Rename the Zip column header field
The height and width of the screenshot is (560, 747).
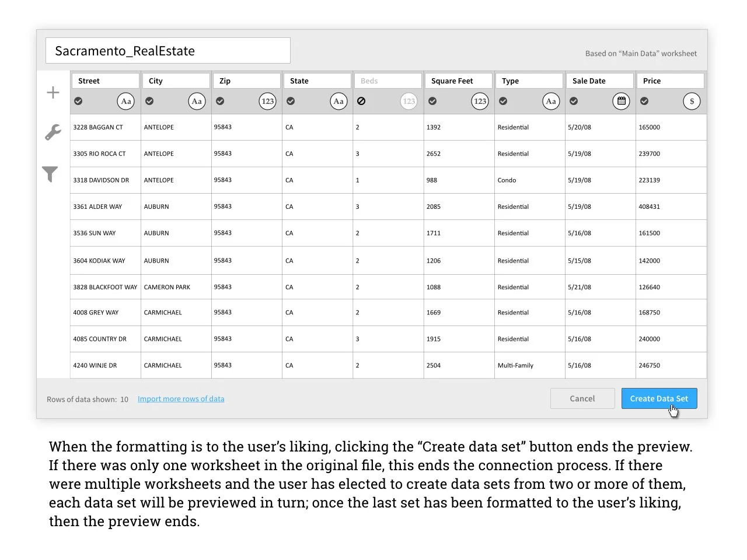(247, 81)
